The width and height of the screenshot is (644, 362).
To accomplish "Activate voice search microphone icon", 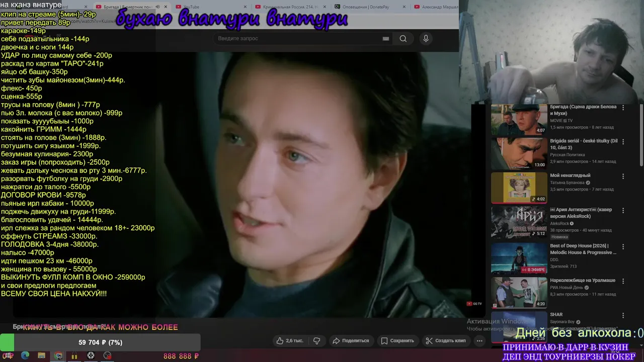I will 426,39.
